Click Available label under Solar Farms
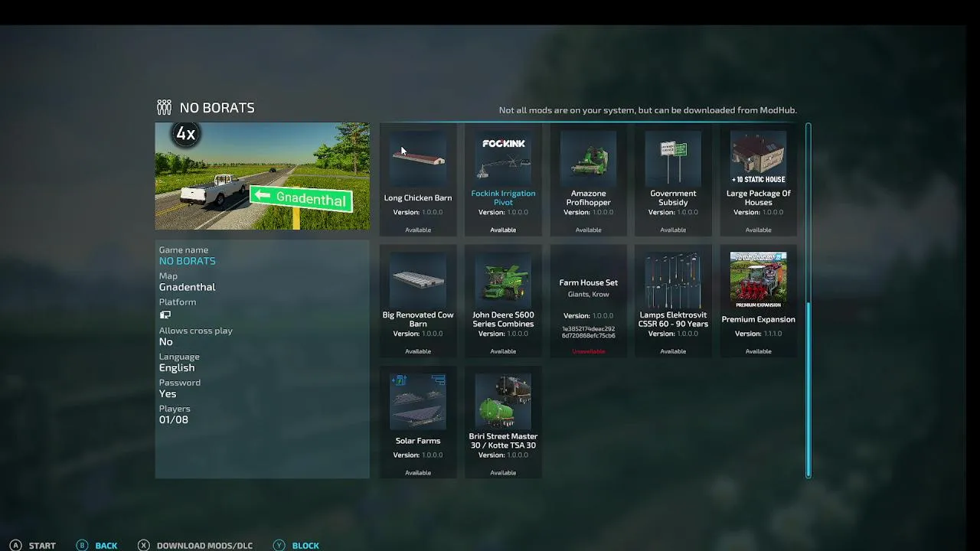 pyautogui.click(x=418, y=473)
